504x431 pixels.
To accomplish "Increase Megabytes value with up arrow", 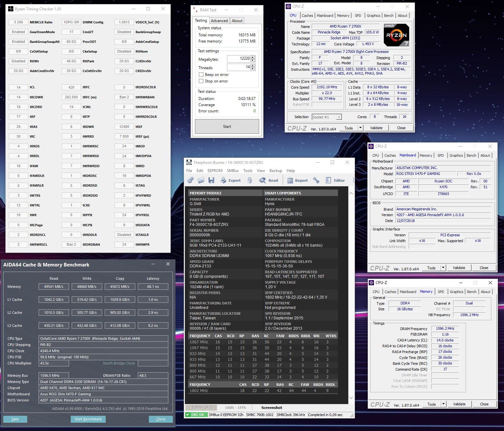I will (x=253, y=57).
